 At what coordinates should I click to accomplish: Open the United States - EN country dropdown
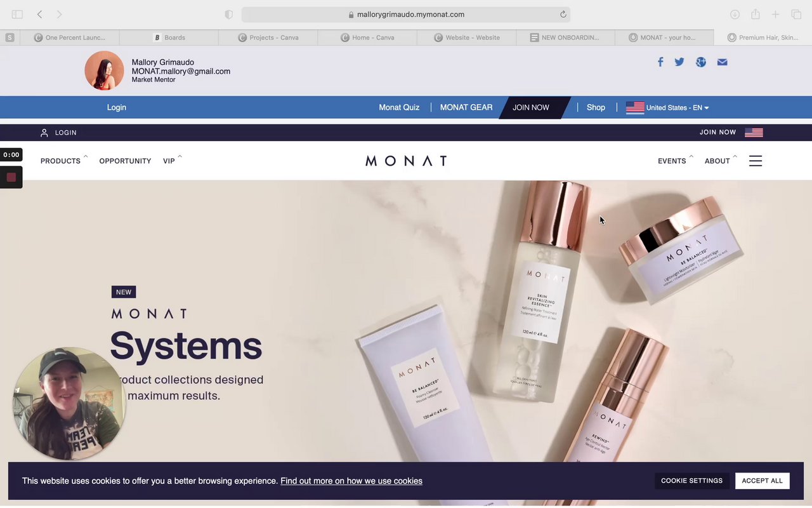pos(667,107)
